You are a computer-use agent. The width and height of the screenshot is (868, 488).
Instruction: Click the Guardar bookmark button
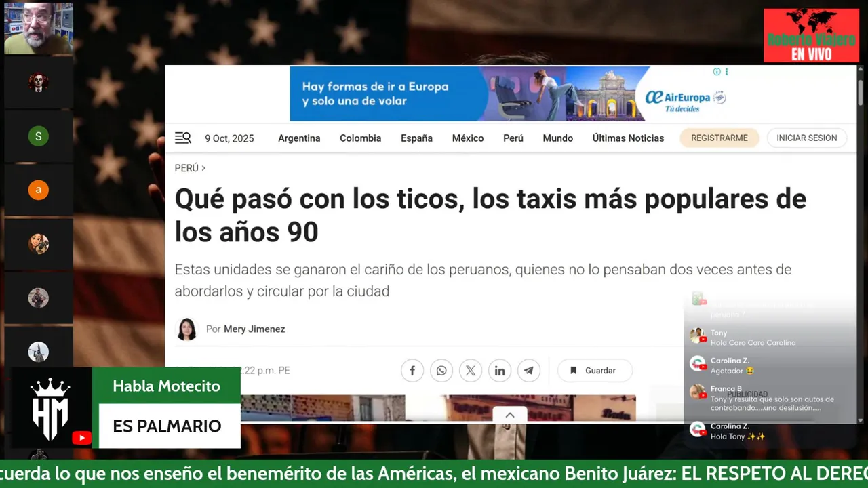(595, 371)
